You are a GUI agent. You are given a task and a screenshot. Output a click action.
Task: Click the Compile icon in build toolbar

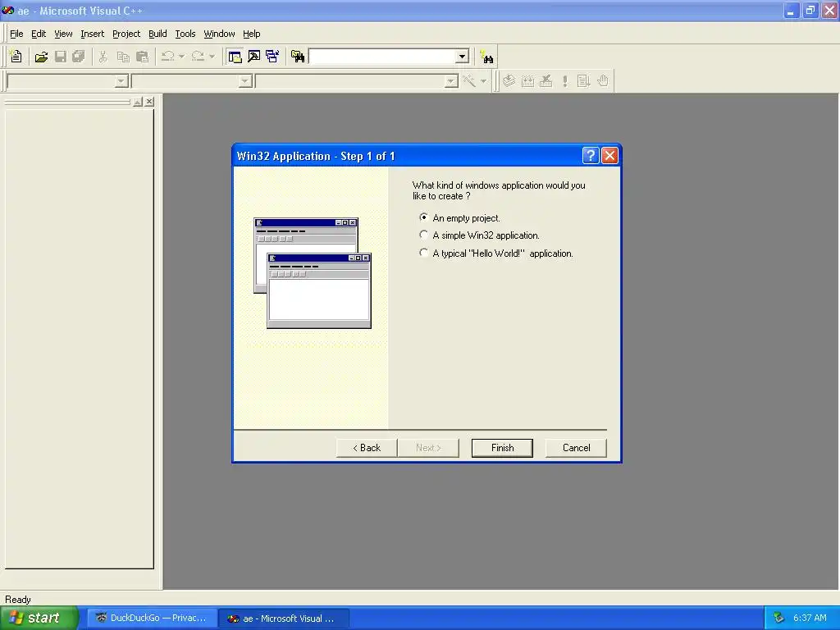tap(509, 81)
